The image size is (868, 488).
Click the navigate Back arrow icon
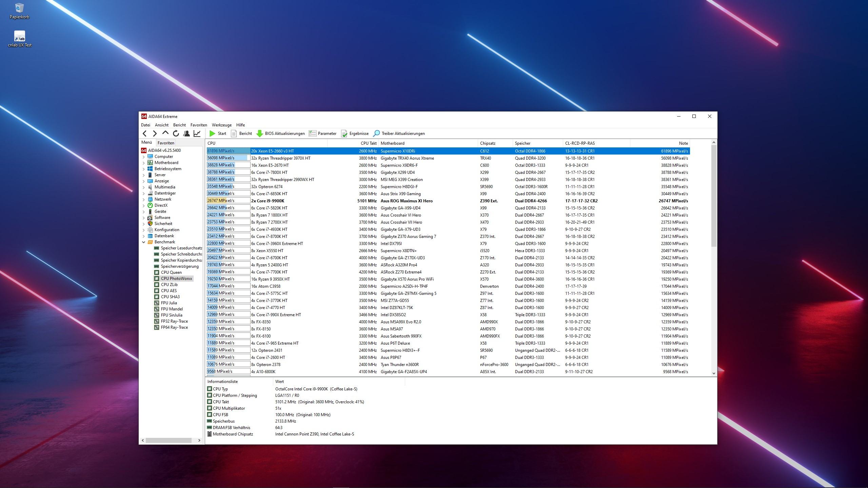(x=145, y=134)
